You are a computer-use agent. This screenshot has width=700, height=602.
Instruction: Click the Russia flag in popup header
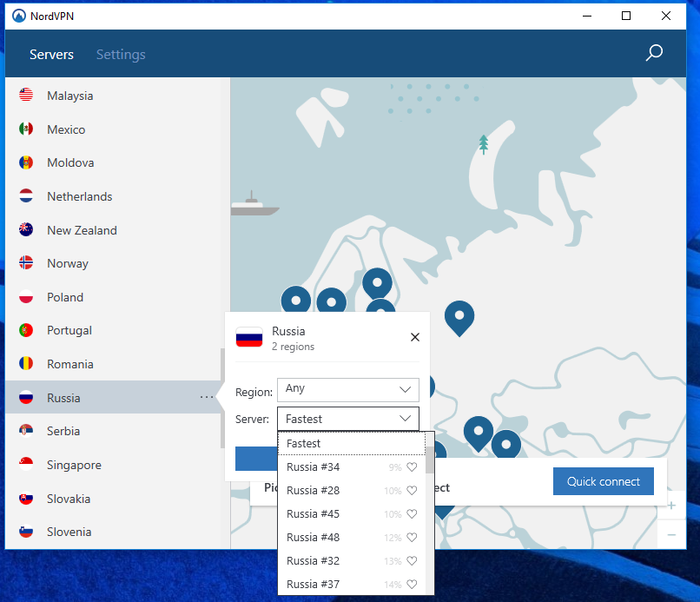[249, 337]
